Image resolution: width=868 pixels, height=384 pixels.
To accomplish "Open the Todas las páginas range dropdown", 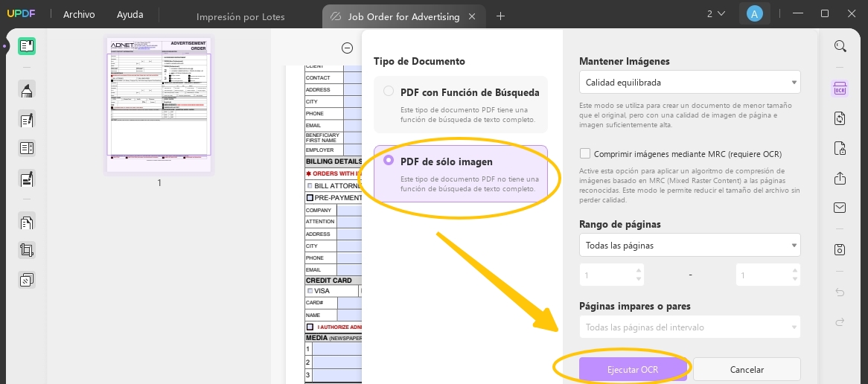I will pyautogui.click(x=690, y=245).
